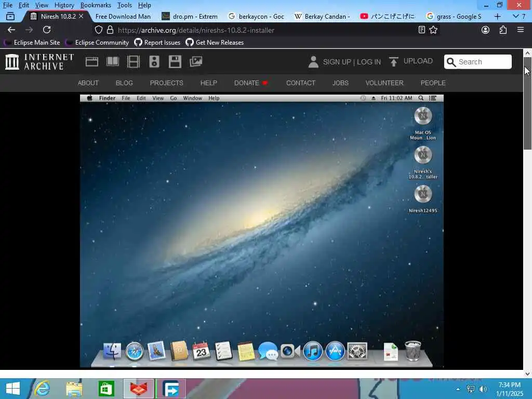Open File Explorer from taskbar

pos(74,389)
